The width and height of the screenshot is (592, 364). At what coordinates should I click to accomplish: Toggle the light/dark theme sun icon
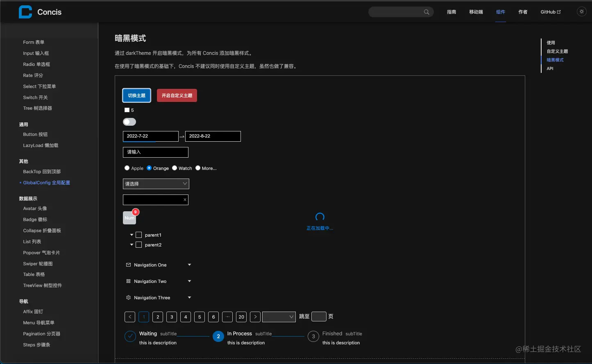click(582, 12)
